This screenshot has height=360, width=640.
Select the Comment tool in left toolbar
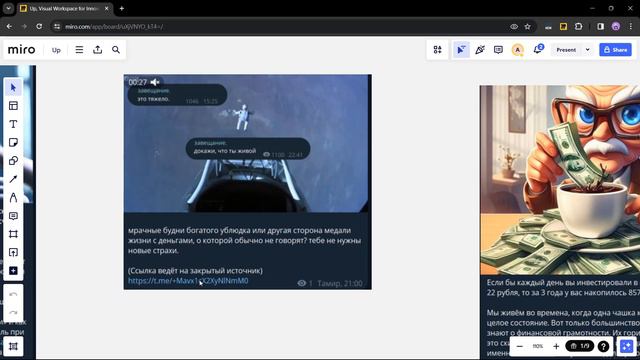point(13,216)
